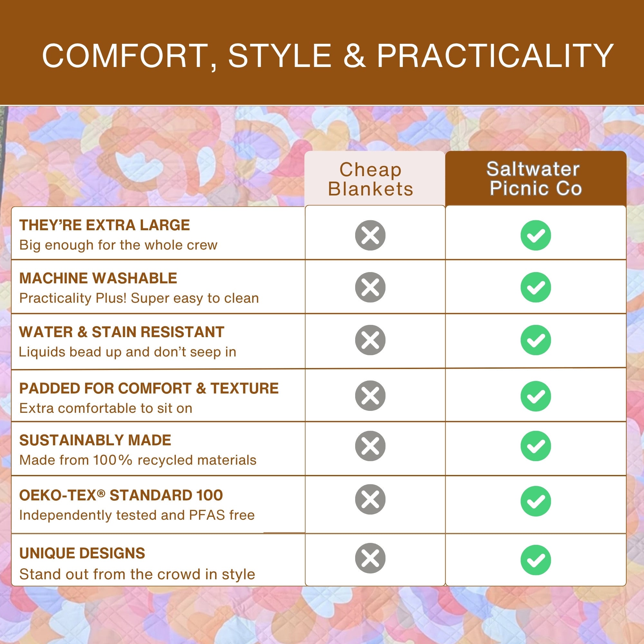Click green checkmark in Padded for Comfort row
The height and width of the screenshot is (644, 644).
click(535, 396)
